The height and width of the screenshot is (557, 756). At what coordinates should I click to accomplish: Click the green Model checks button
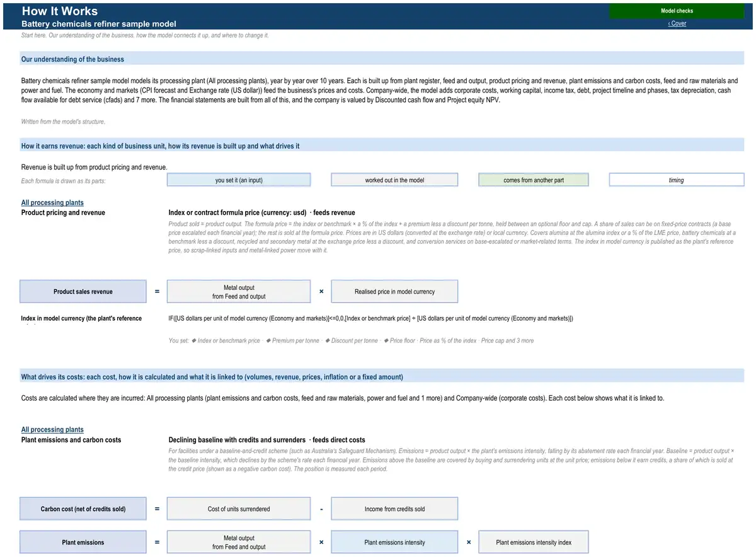pos(677,11)
